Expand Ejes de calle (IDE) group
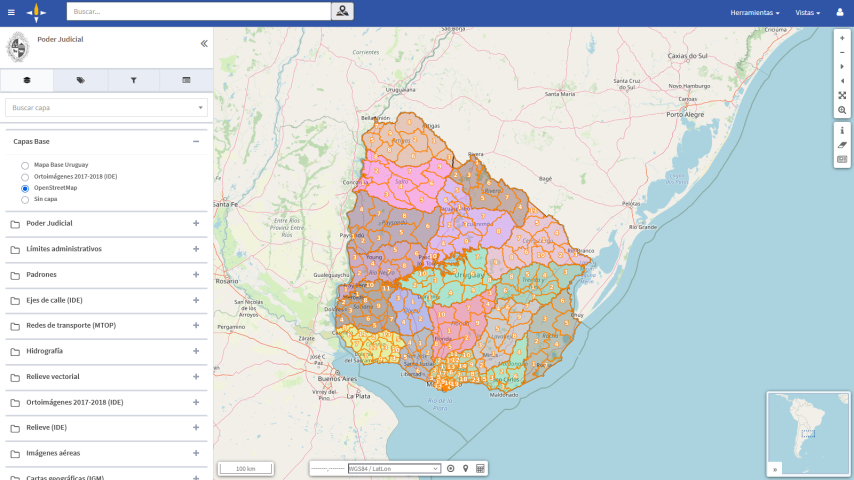 [x=196, y=300]
